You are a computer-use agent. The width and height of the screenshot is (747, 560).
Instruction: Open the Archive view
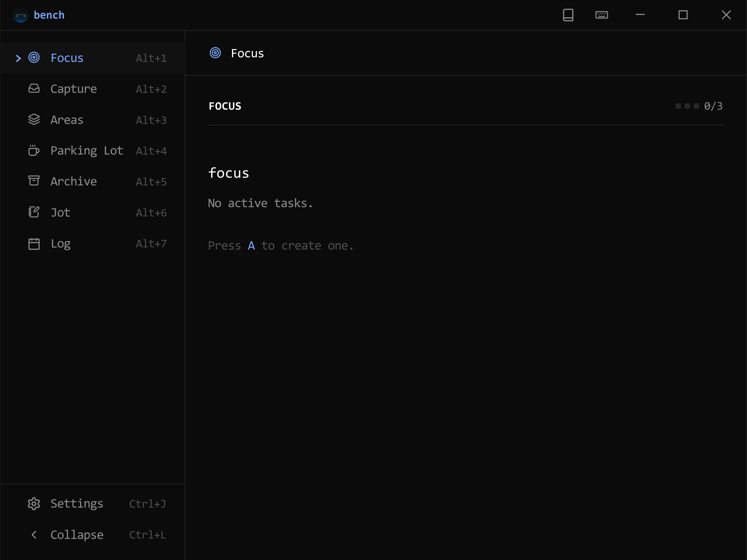[x=92, y=181]
